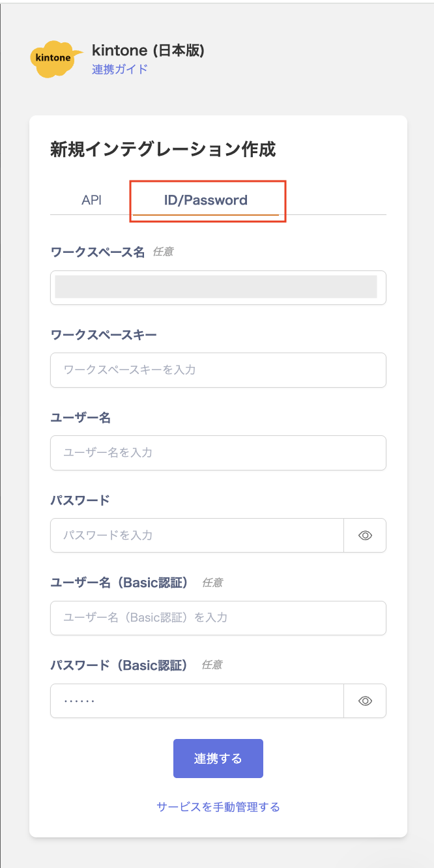Click the ワークスペースキー field label

(104, 334)
